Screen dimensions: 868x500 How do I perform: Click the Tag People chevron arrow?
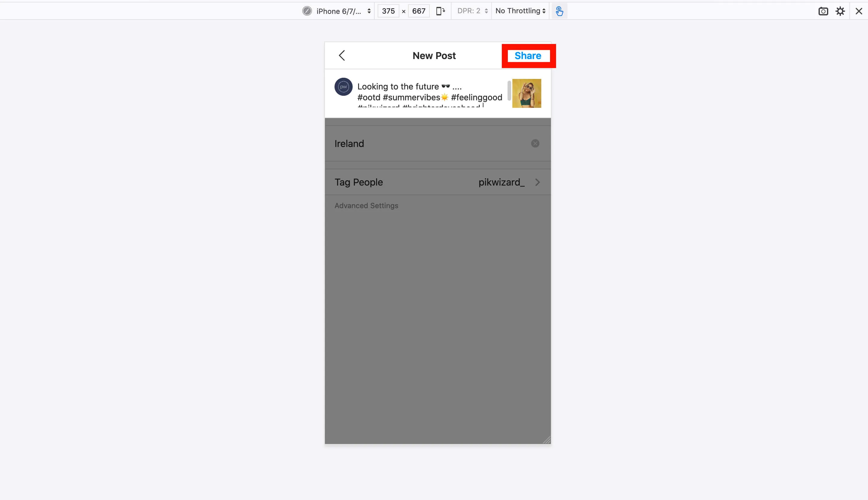tap(537, 182)
